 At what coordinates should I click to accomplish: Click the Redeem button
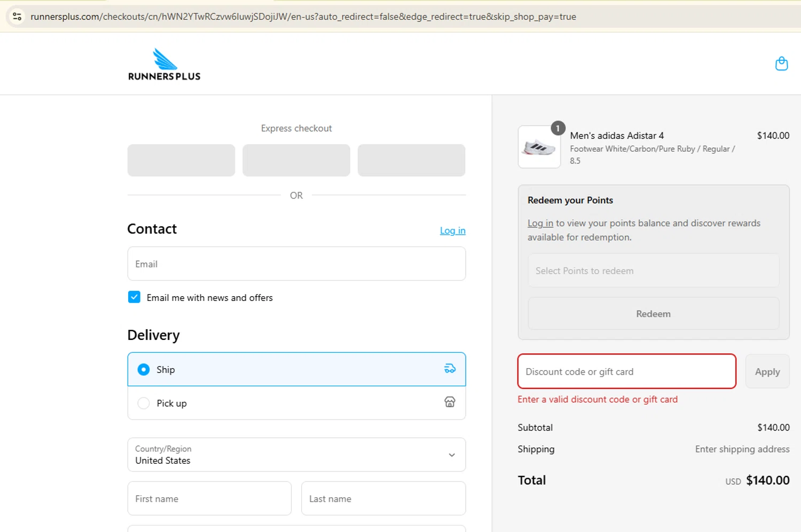click(653, 314)
